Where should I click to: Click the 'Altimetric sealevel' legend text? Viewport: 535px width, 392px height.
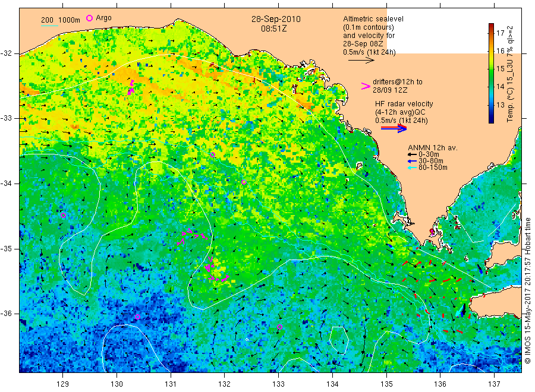373,19
